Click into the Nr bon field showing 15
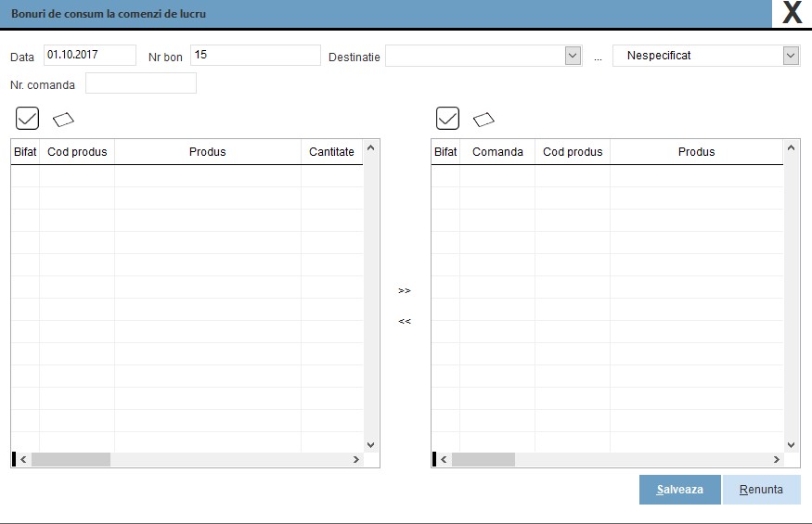Viewport: 812px width, 524px height. click(x=256, y=55)
